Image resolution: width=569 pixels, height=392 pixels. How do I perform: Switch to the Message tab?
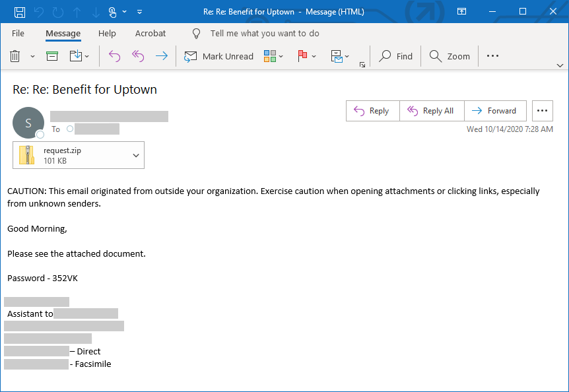click(x=63, y=33)
